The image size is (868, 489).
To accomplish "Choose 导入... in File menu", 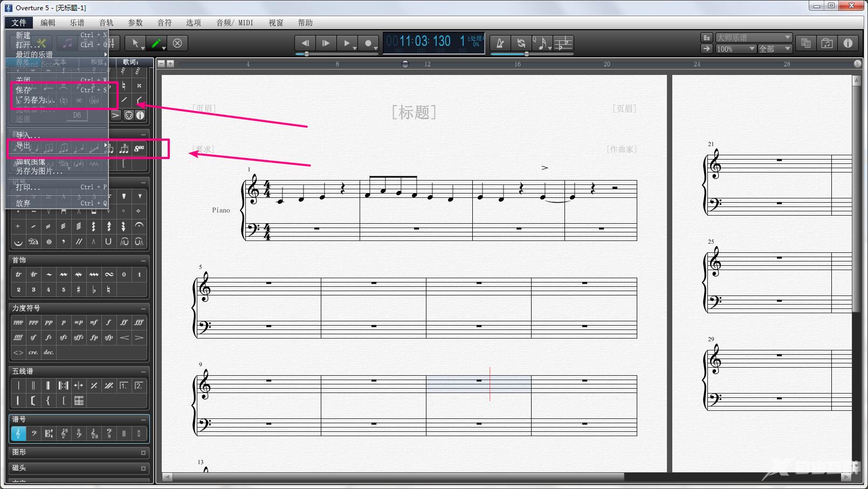I will coord(57,135).
